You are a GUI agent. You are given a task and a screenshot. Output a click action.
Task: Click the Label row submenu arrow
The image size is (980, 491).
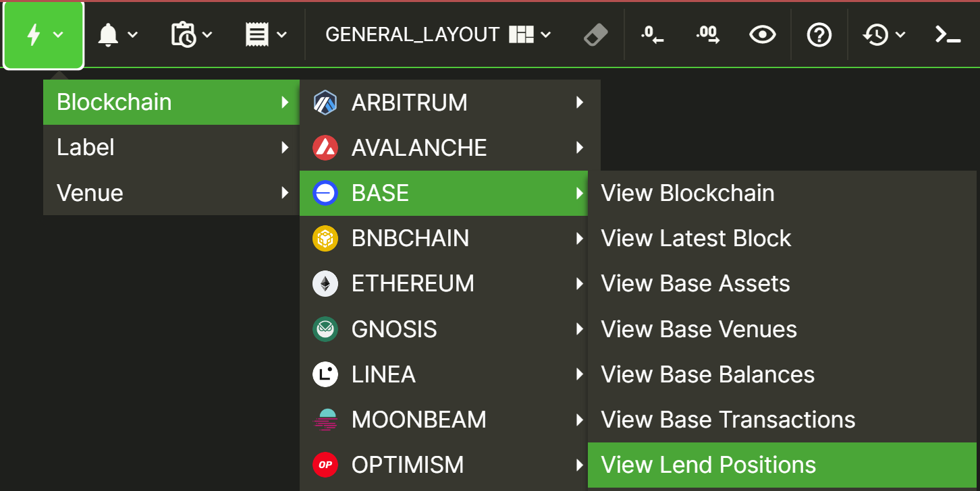[285, 148]
